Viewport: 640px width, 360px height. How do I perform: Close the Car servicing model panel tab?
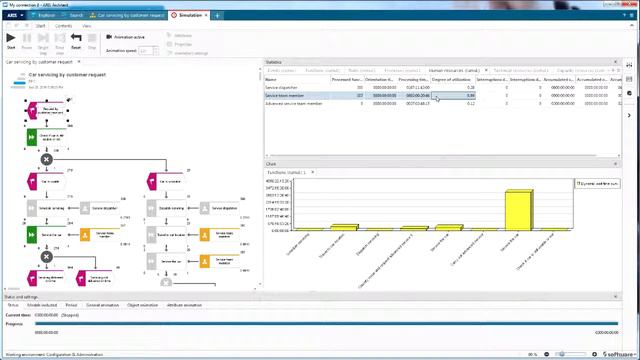[x=79, y=62]
